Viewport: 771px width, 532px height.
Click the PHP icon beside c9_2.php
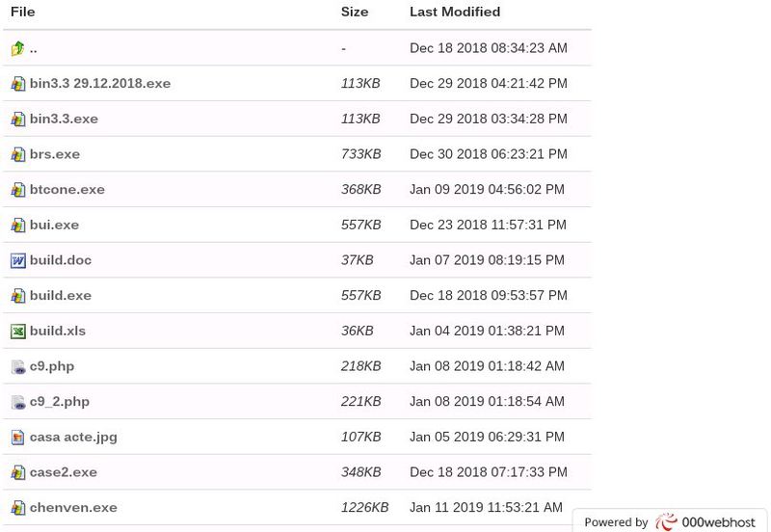click(x=17, y=402)
